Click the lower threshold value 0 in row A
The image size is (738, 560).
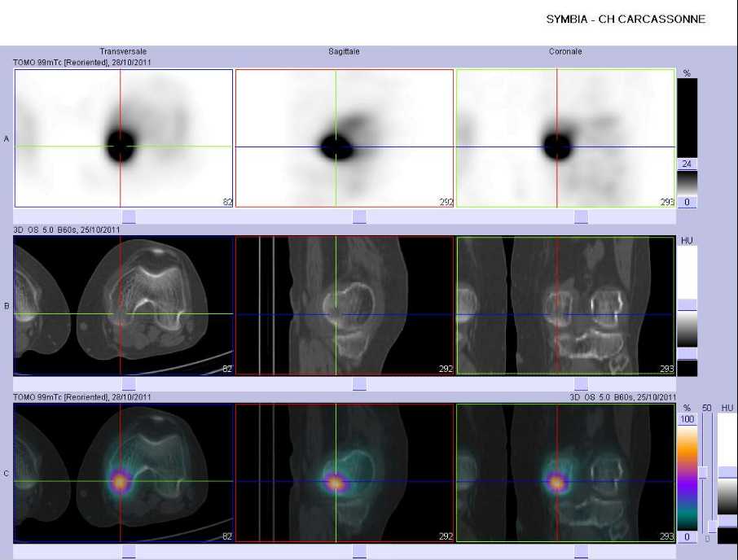tap(687, 202)
